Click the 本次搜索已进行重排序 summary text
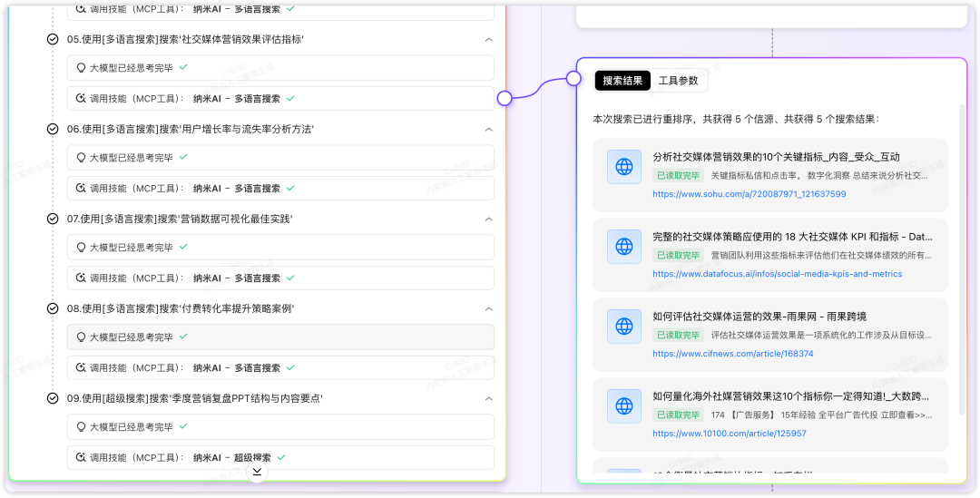This screenshot has width=980, height=498. pos(736,119)
